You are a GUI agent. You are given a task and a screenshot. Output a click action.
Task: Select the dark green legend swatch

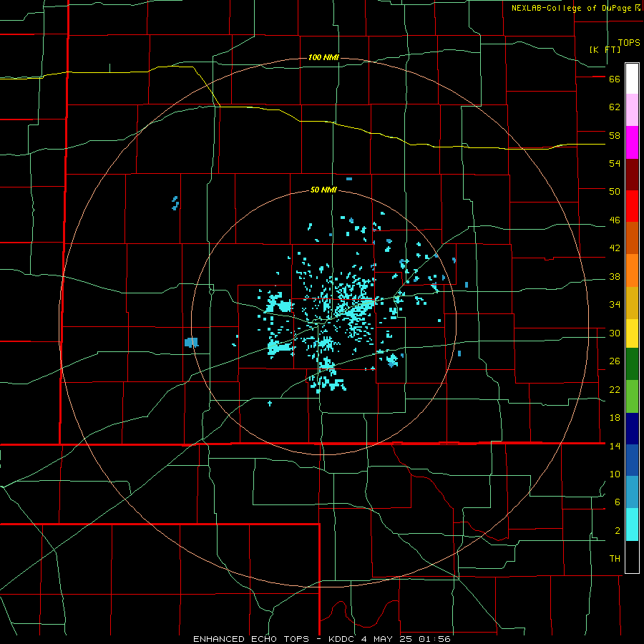point(632,364)
